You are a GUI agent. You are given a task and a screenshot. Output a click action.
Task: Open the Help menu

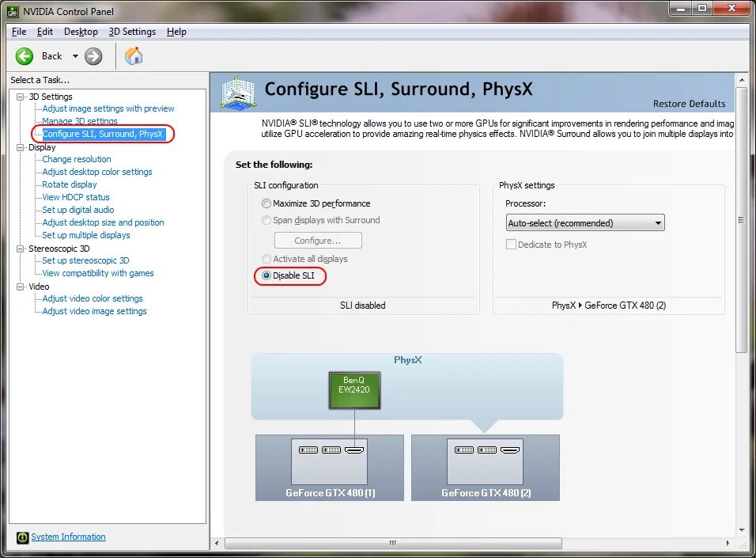(176, 32)
